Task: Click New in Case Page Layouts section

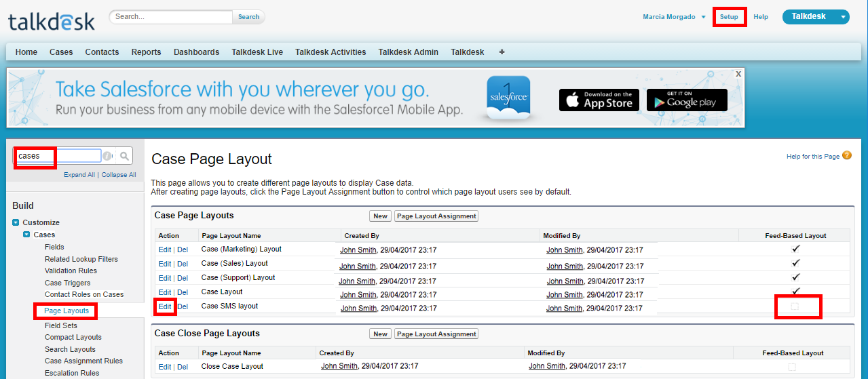Action: (380, 216)
